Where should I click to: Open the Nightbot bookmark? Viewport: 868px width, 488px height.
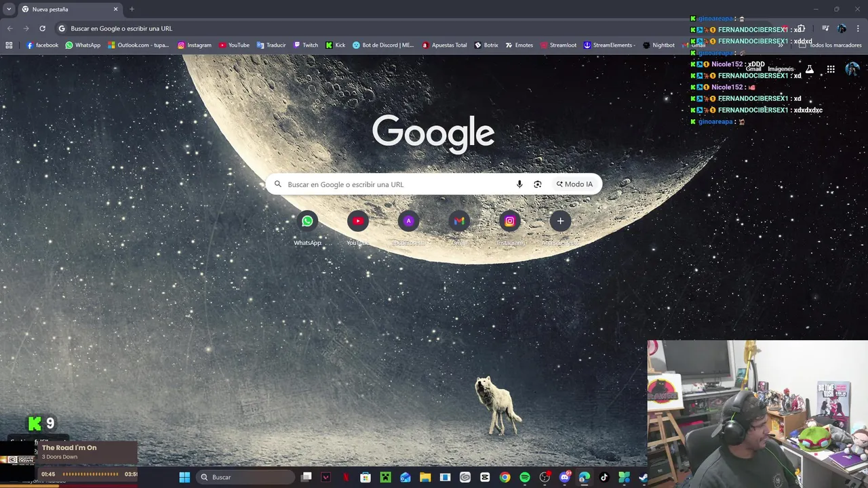(658, 45)
